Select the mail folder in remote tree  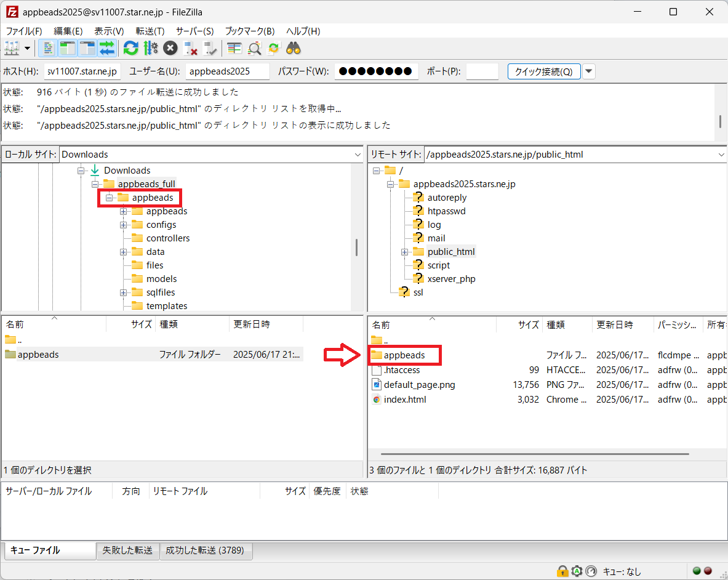pyautogui.click(x=436, y=238)
